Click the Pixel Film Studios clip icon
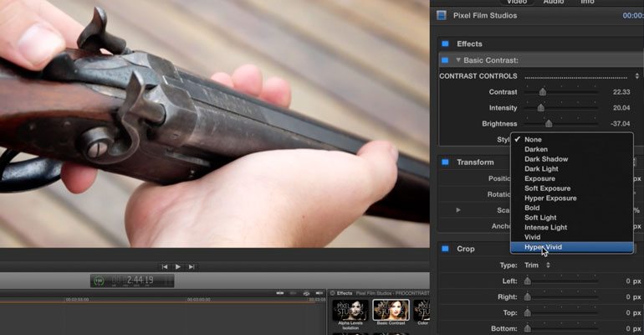This screenshot has width=644, height=335. 442,16
